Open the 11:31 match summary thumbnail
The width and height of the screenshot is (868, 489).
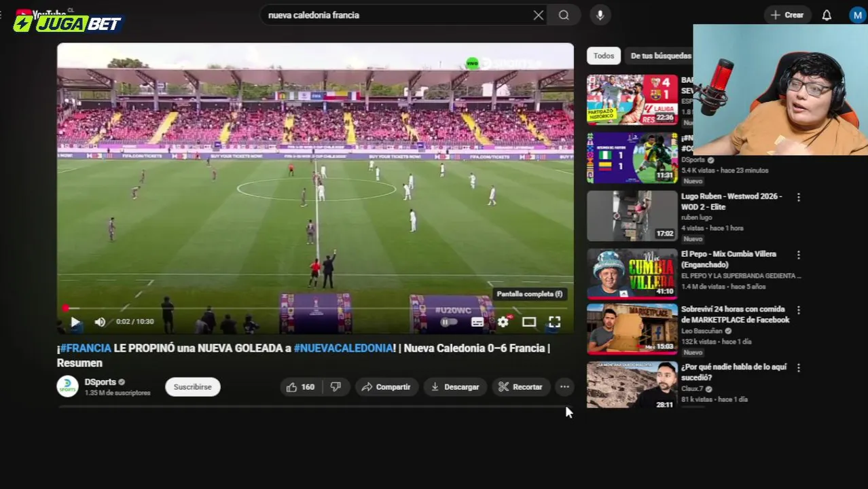[x=632, y=158]
